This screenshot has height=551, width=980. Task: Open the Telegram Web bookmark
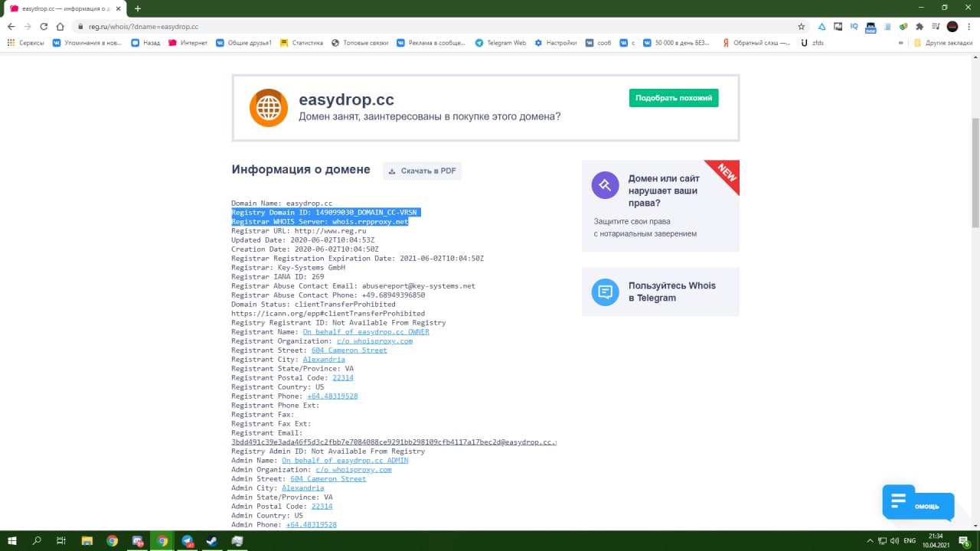[x=501, y=43]
